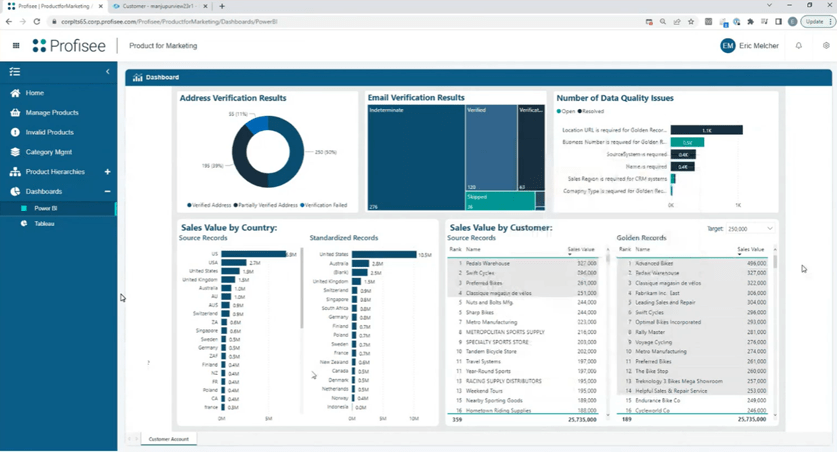This screenshot has height=452, width=837.
Task: Select Power BI dashboard entry
Action: click(45, 209)
